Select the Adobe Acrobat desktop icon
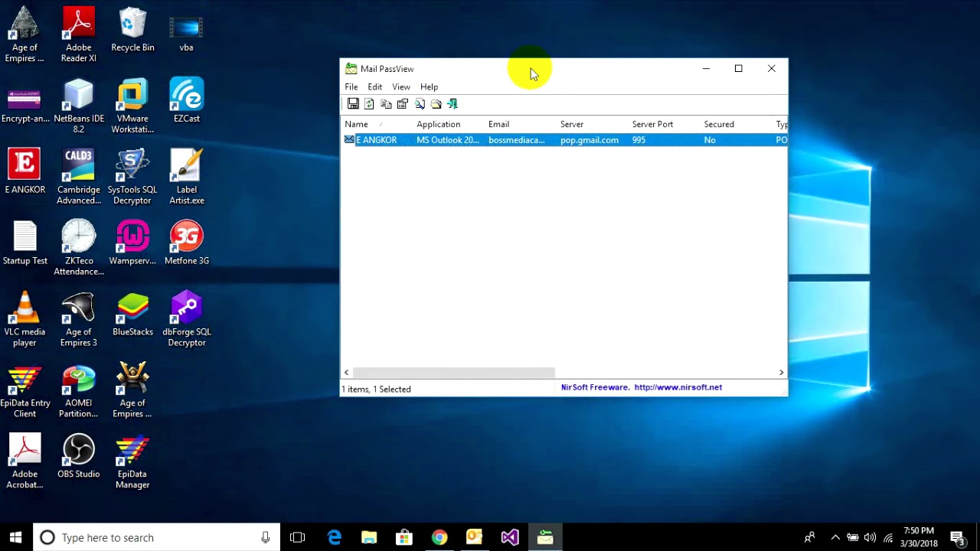Image resolution: width=980 pixels, height=551 pixels. tap(24, 461)
